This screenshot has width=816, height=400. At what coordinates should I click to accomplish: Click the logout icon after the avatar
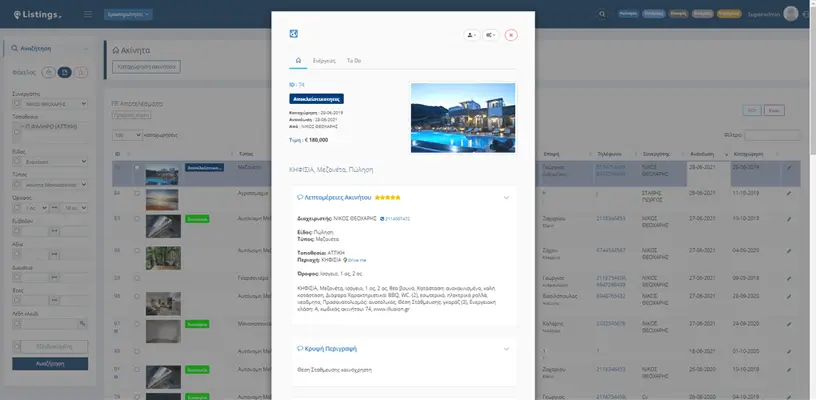click(806, 15)
